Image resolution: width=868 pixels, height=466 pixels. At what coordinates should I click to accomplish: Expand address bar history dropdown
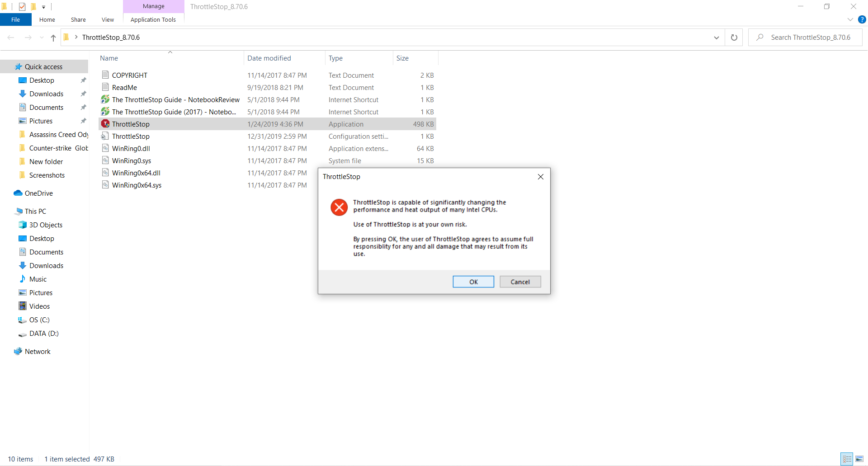716,38
